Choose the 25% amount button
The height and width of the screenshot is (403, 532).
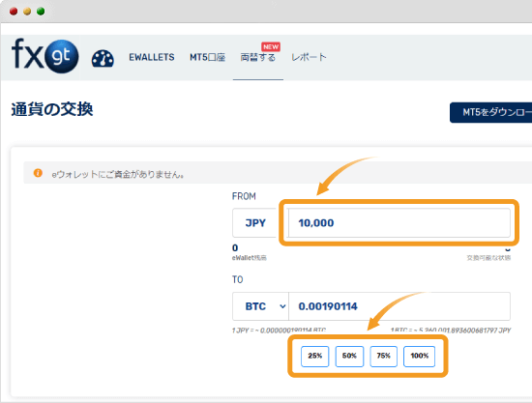[315, 357]
